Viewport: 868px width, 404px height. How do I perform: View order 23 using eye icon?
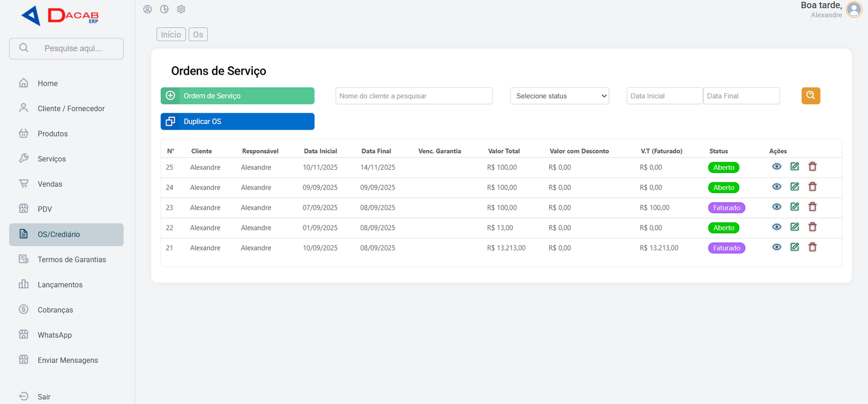coord(776,207)
